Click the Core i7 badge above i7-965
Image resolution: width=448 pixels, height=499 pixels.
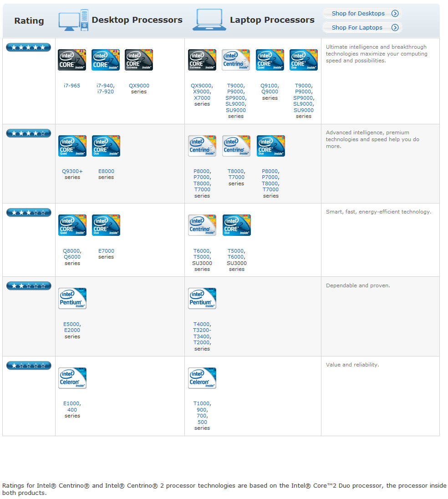pyautogui.click(x=72, y=60)
